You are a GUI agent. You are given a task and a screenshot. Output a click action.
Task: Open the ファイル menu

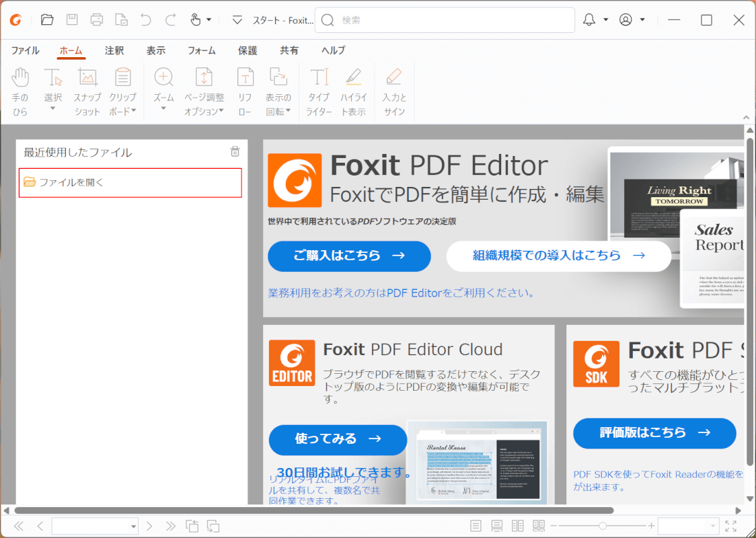pyautogui.click(x=26, y=50)
